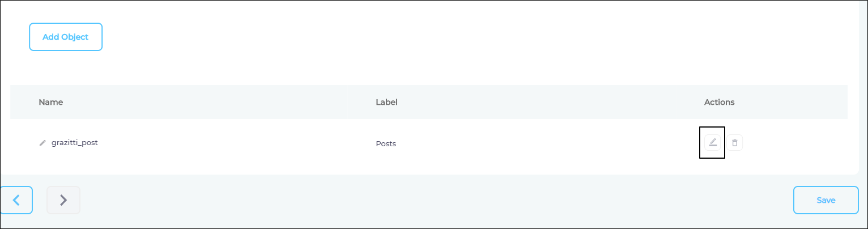Delete the grazitti_post object via trash icon
This screenshot has width=868, height=229.
click(735, 143)
